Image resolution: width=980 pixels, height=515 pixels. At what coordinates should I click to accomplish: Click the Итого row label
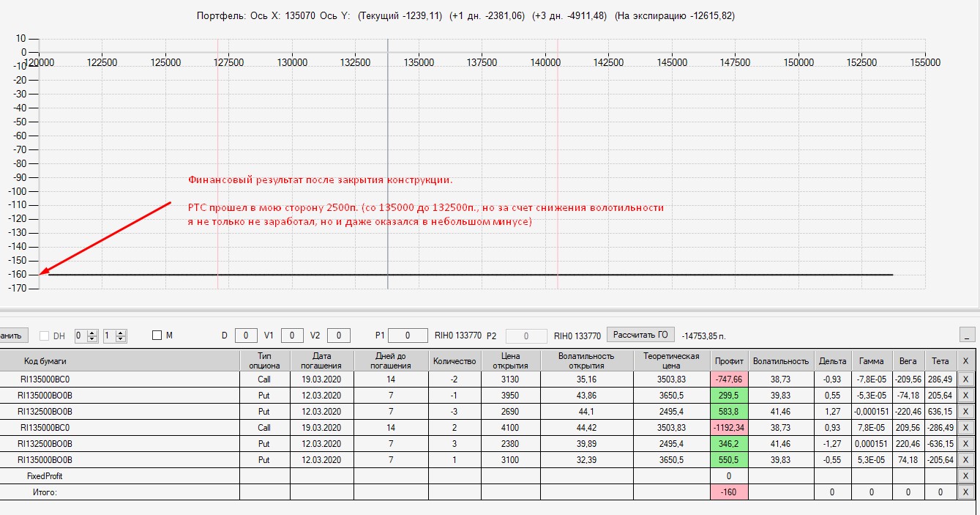(45, 492)
